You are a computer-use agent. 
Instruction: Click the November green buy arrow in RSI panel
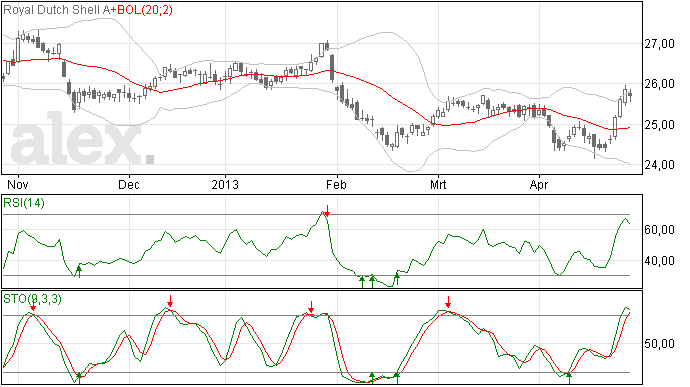(x=79, y=271)
